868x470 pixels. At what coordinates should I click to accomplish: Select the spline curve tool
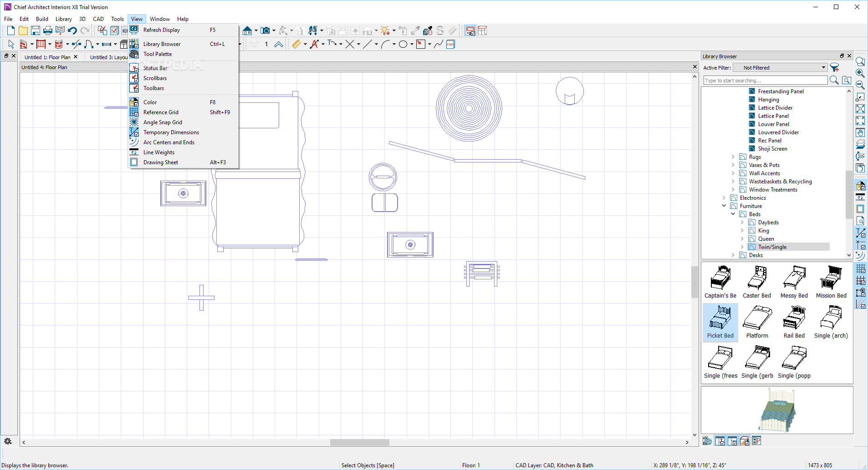439,44
